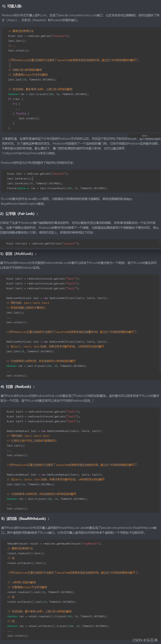Click the line "lock.lockAsync(10, TimeUnit.SECONDS);"
This screenshot has height=644, width=161.
35,183
